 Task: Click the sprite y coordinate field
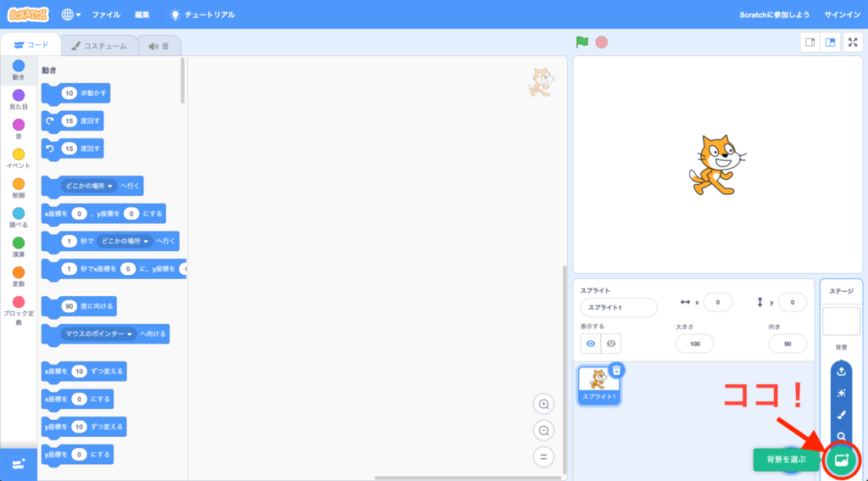click(793, 302)
